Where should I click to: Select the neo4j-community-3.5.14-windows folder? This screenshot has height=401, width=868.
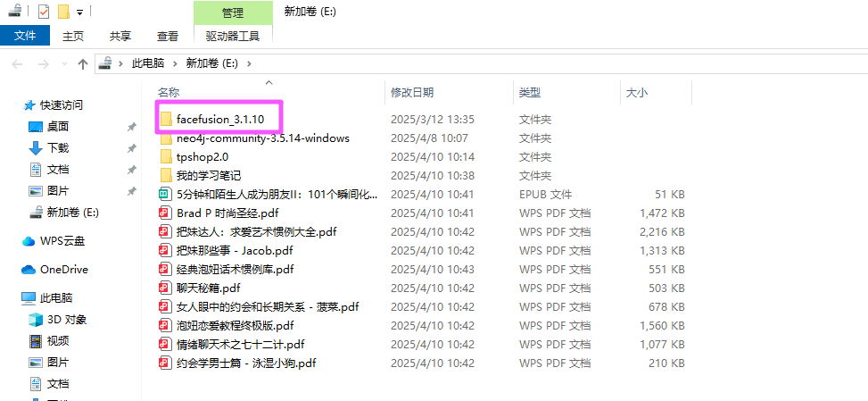263,138
